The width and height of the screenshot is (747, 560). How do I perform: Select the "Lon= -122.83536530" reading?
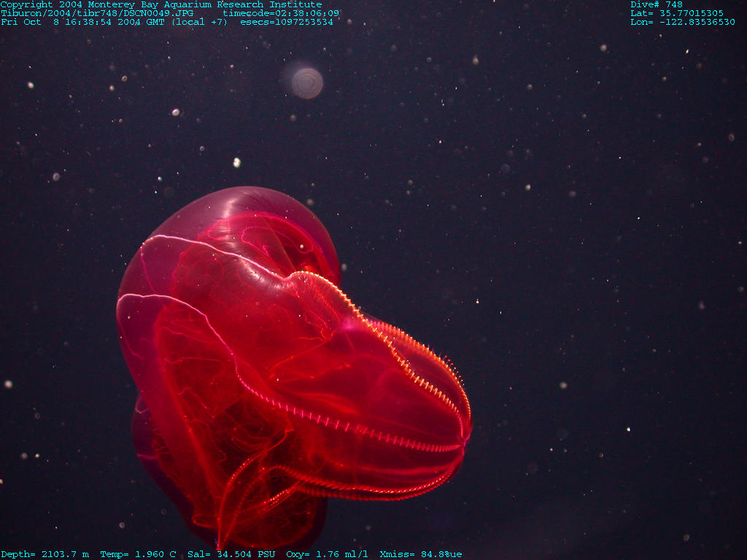tap(683, 22)
